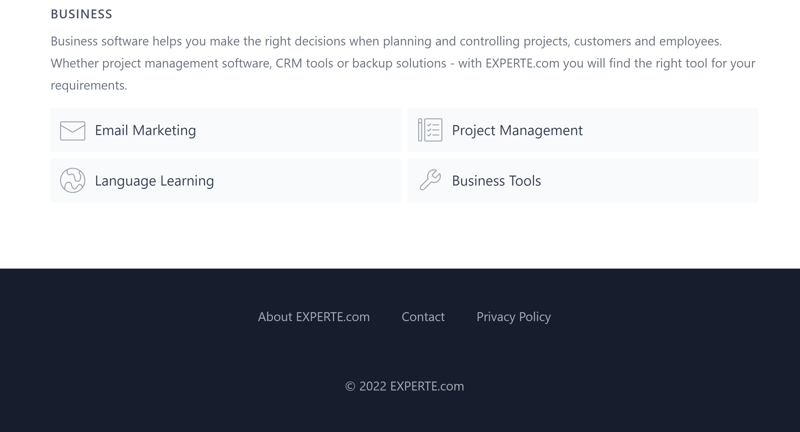
Task: Click the envelope icon for Email Marketing
Action: (x=72, y=131)
